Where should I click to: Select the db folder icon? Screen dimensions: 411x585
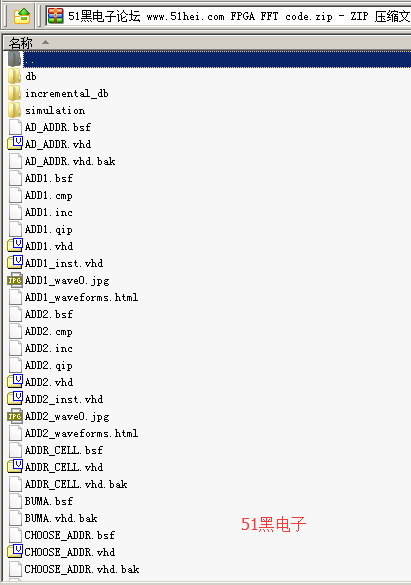pos(15,76)
